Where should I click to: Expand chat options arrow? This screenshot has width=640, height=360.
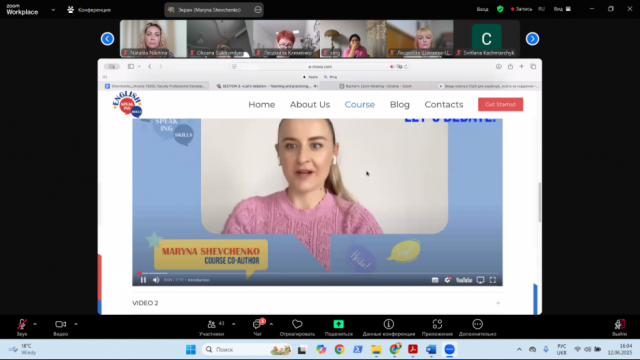(271, 324)
